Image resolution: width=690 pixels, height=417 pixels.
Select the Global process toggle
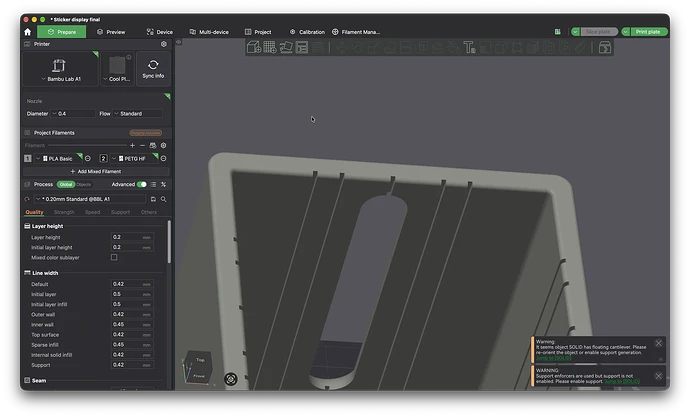pos(66,184)
